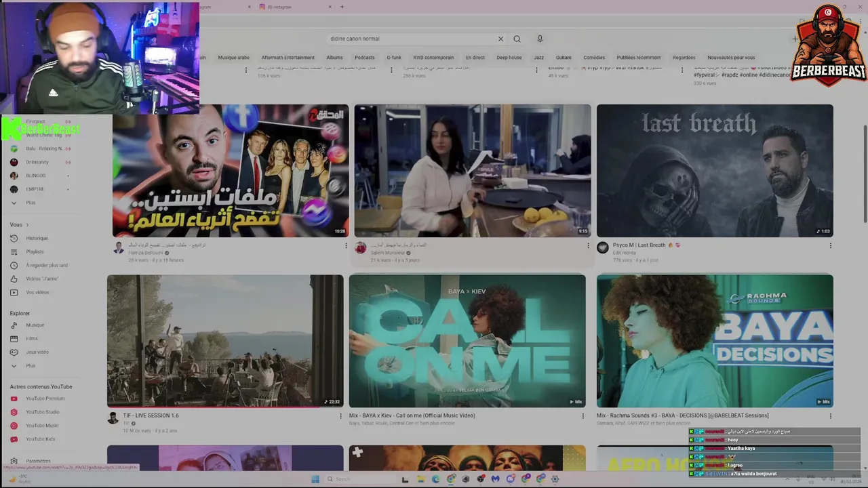Play BAYA x Kiev Call on me thumbnail
Viewport: 868px width, 488px height.
467,341
